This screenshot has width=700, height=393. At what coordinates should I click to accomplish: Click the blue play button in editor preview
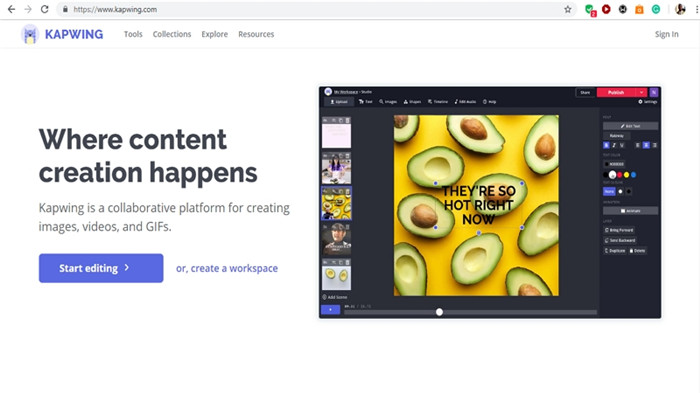pyautogui.click(x=330, y=309)
